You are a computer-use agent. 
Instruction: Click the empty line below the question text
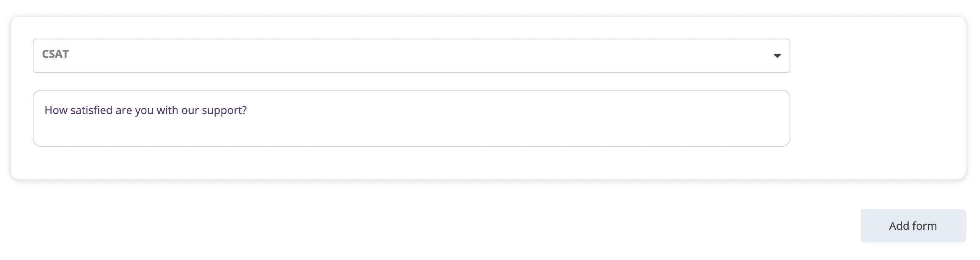click(x=252, y=132)
